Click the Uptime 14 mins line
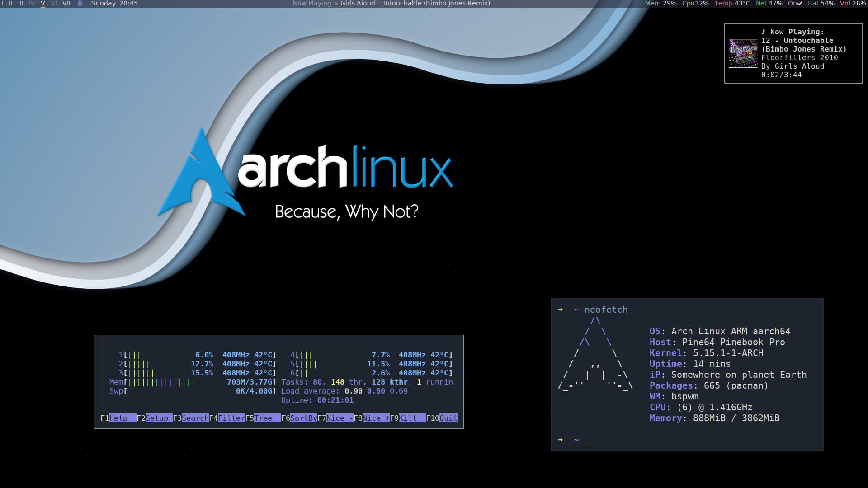This screenshot has width=868, height=488. [x=690, y=364]
